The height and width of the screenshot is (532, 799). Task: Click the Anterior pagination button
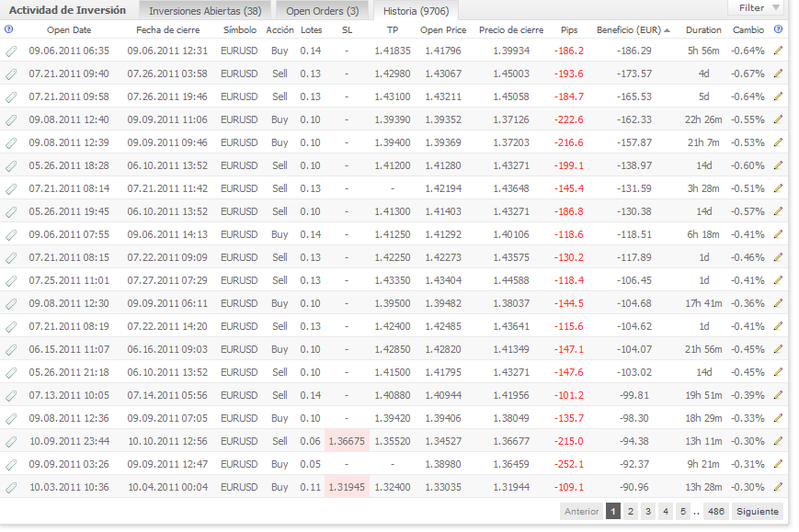pos(581,511)
